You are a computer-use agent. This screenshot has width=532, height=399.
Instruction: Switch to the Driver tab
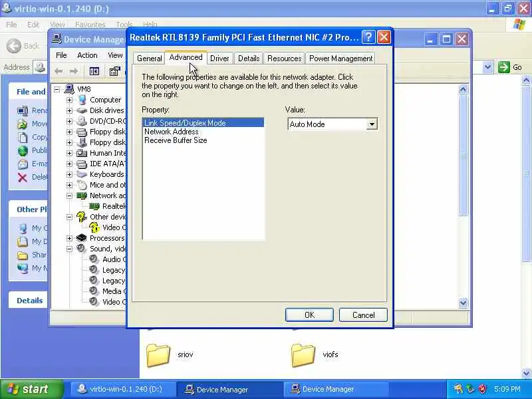219,59
